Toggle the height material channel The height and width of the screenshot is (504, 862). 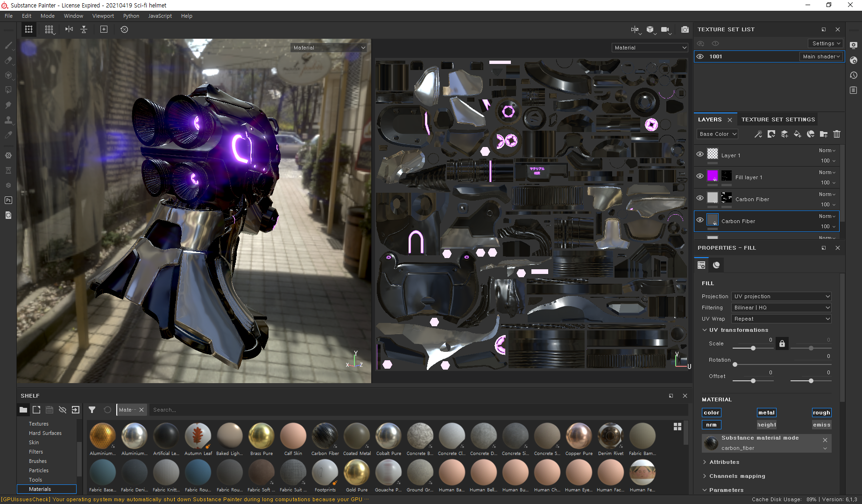[x=766, y=425]
